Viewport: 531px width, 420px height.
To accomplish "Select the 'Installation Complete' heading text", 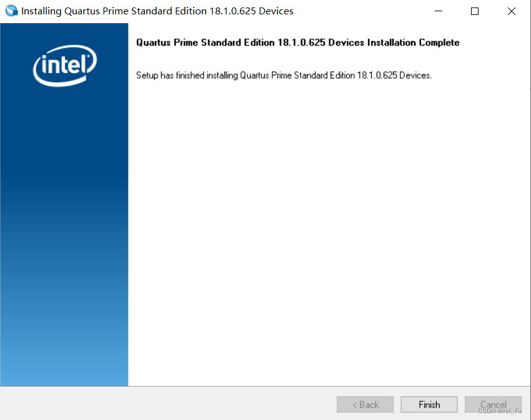I will click(x=297, y=42).
